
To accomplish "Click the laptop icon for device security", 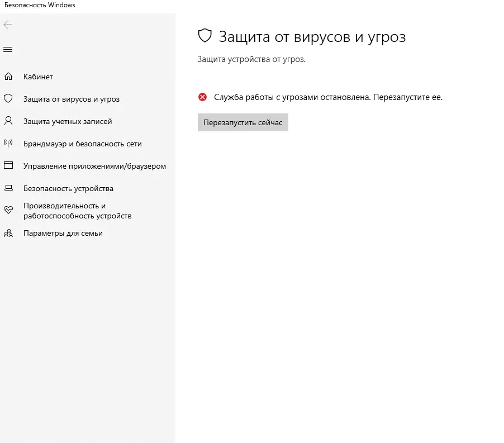I will [8, 188].
